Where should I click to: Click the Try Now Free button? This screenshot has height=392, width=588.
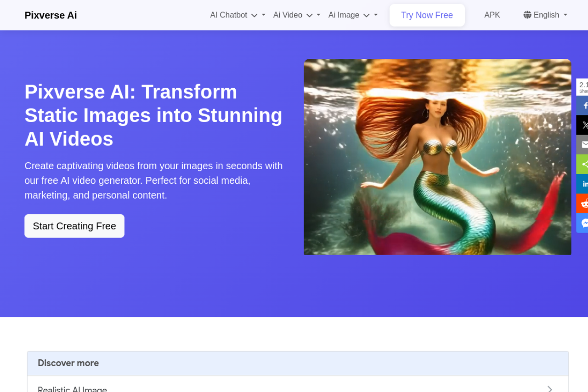tap(427, 15)
